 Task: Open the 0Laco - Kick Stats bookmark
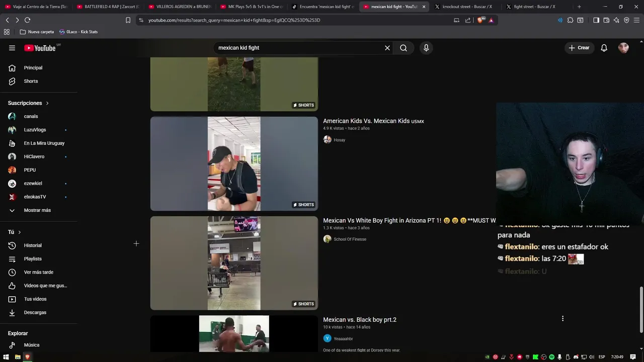click(x=78, y=32)
